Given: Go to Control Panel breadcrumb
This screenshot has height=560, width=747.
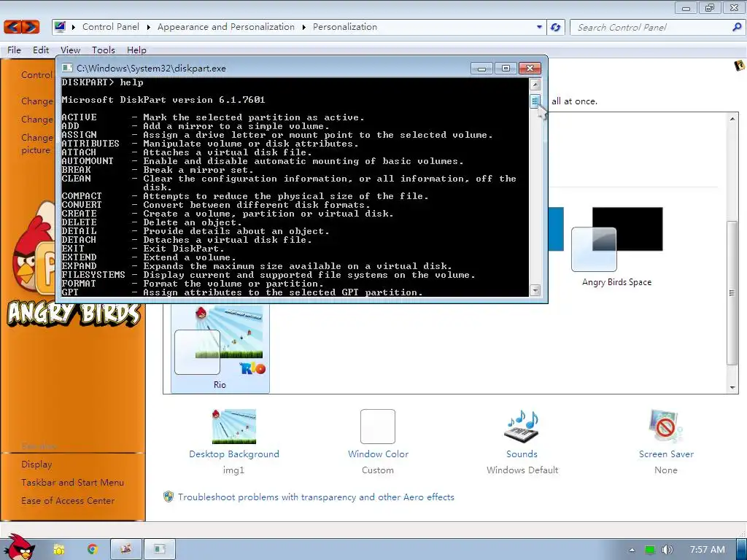Looking at the screenshot, I should click(111, 27).
